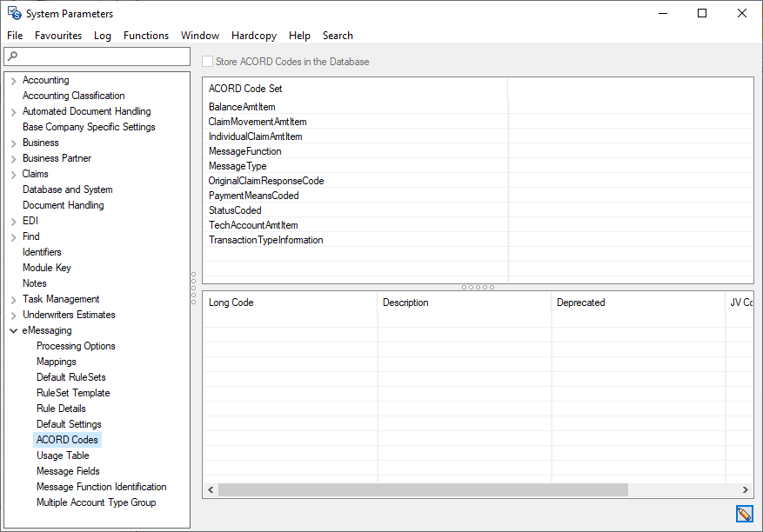Select Message Function Identification item
Screen dimensions: 763x532
click(x=101, y=487)
